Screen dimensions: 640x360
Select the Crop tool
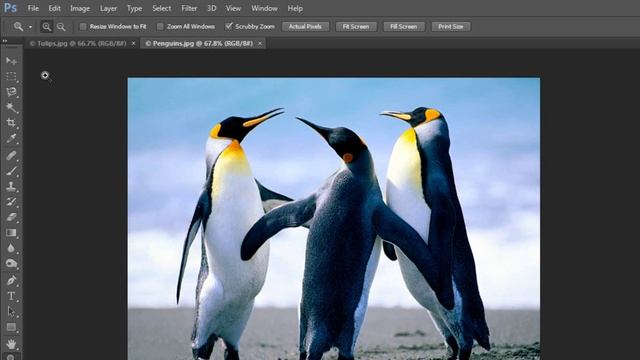click(x=11, y=123)
